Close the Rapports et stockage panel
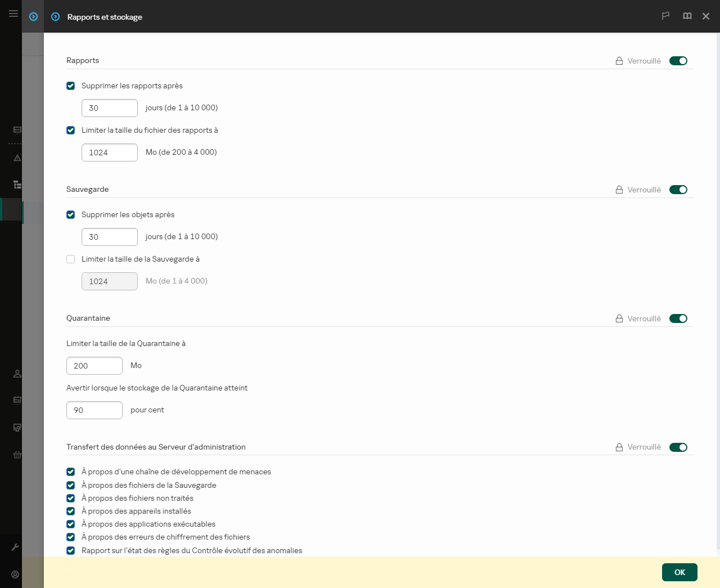 coord(706,16)
